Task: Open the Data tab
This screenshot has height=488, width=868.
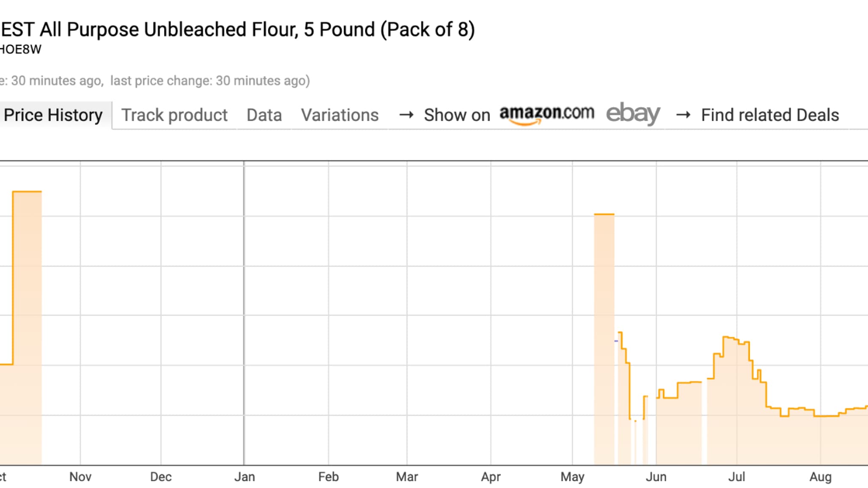Action: tap(264, 115)
